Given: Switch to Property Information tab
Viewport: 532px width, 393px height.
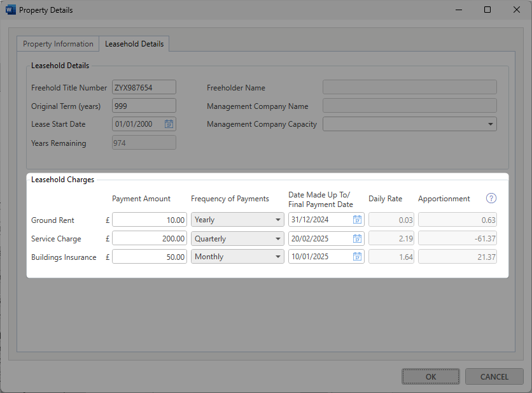Looking at the screenshot, I should pyautogui.click(x=58, y=44).
